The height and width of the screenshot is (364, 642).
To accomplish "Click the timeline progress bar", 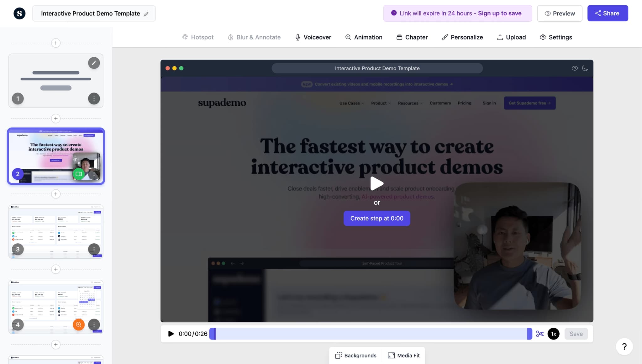I will [370, 334].
